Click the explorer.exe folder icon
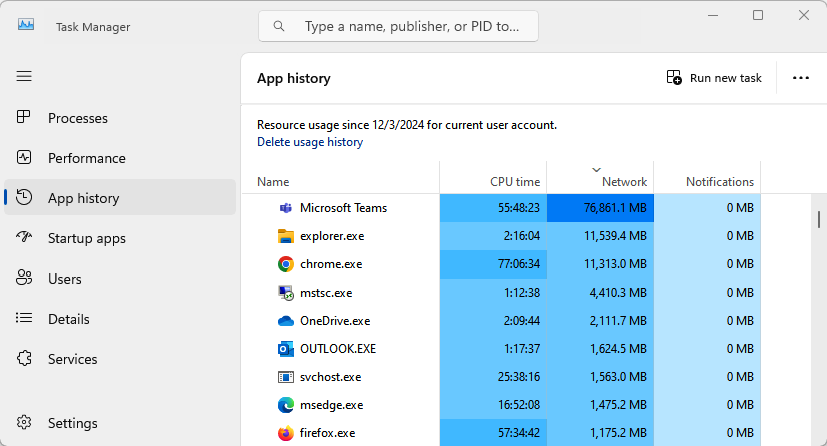This screenshot has height=446, width=827. (285, 236)
